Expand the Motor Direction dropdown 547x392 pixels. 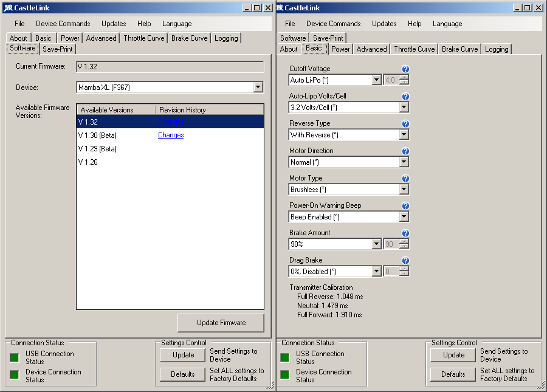pyautogui.click(x=404, y=162)
